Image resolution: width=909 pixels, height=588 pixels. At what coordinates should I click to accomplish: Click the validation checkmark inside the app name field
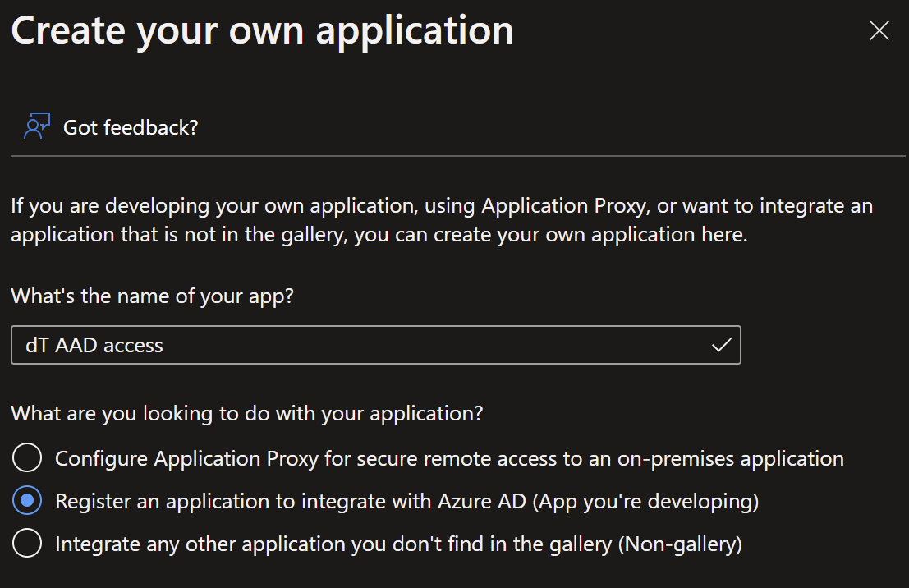721,345
